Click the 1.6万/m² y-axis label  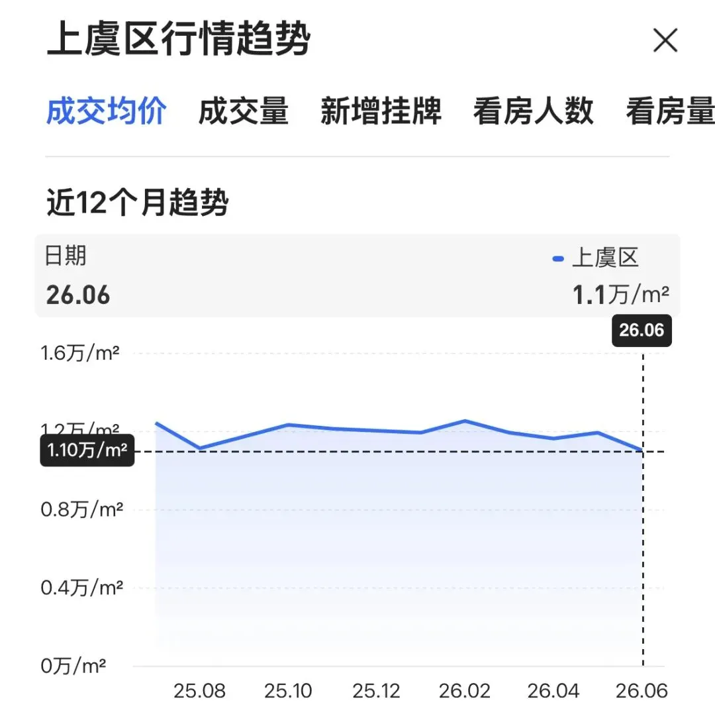click(x=80, y=353)
